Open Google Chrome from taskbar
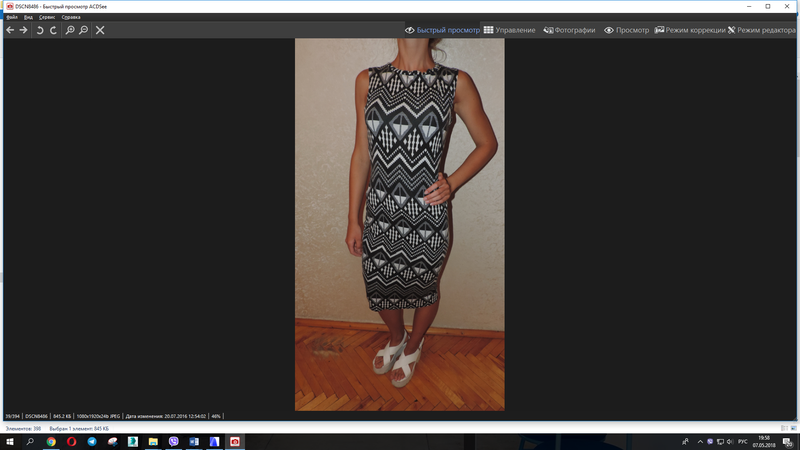The height and width of the screenshot is (450, 800). [x=51, y=441]
